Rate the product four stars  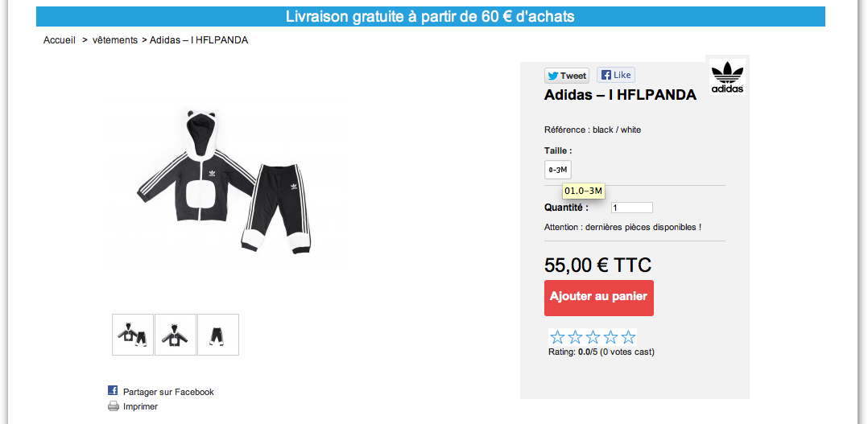(x=610, y=337)
